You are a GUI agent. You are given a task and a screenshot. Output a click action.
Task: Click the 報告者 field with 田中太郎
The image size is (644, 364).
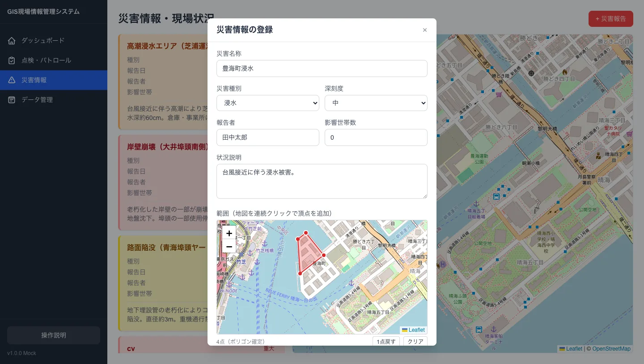click(268, 137)
